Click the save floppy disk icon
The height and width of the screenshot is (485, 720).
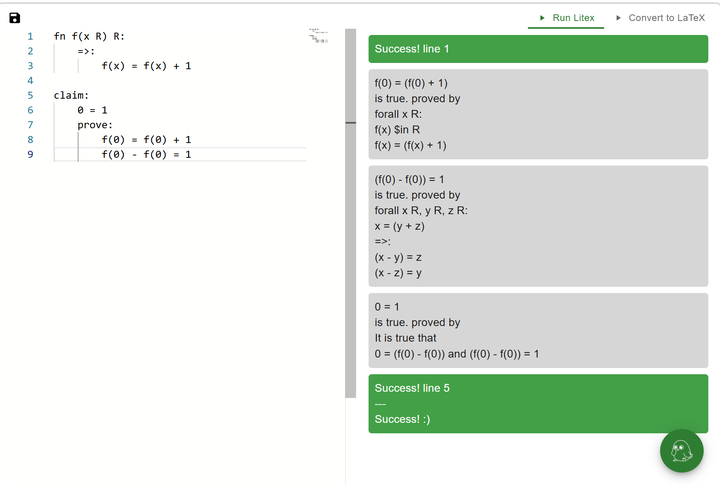click(x=15, y=18)
